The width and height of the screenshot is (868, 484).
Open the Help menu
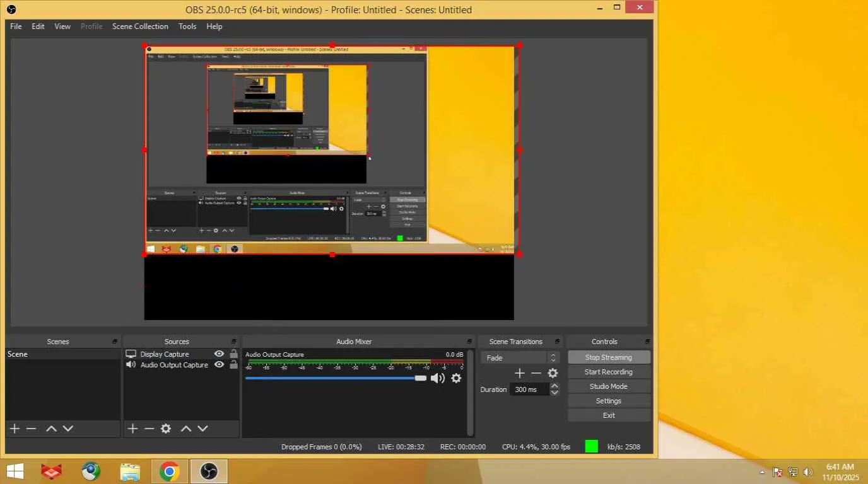(214, 26)
